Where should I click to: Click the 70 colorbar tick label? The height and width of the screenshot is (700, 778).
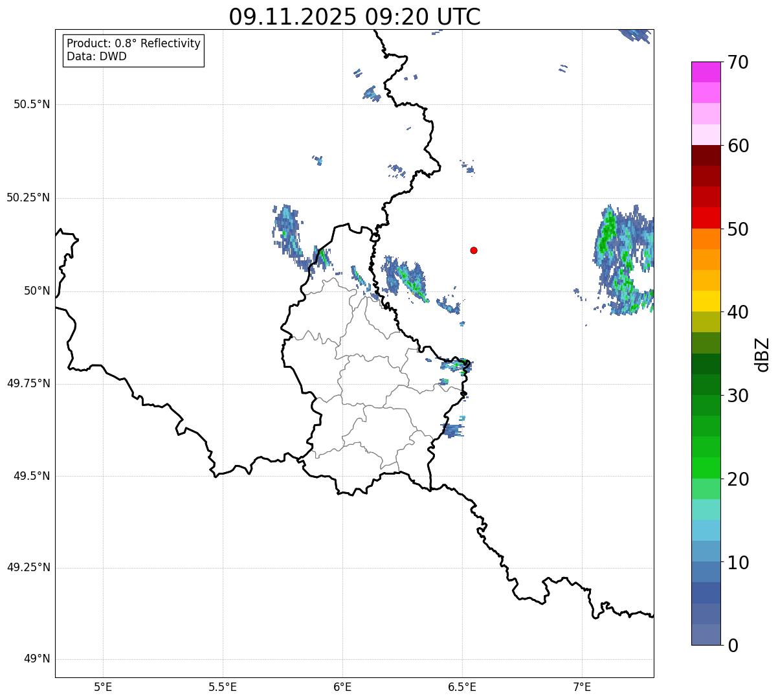(x=738, y=62)
